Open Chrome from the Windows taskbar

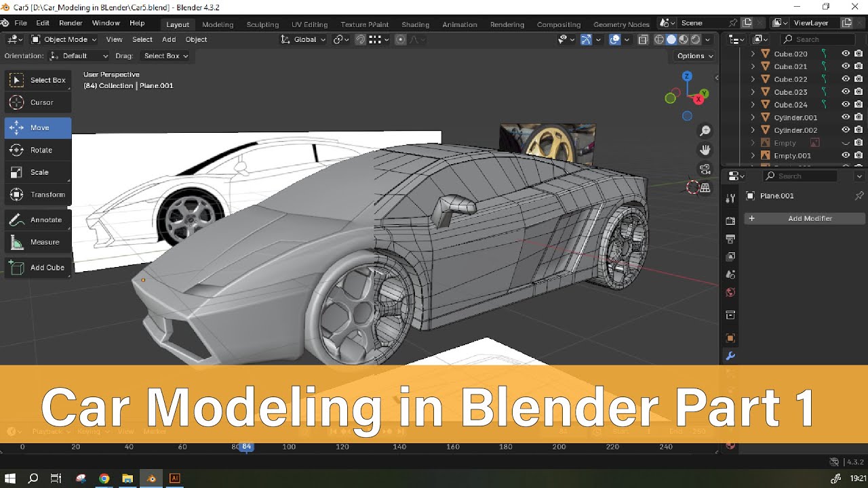104,479
